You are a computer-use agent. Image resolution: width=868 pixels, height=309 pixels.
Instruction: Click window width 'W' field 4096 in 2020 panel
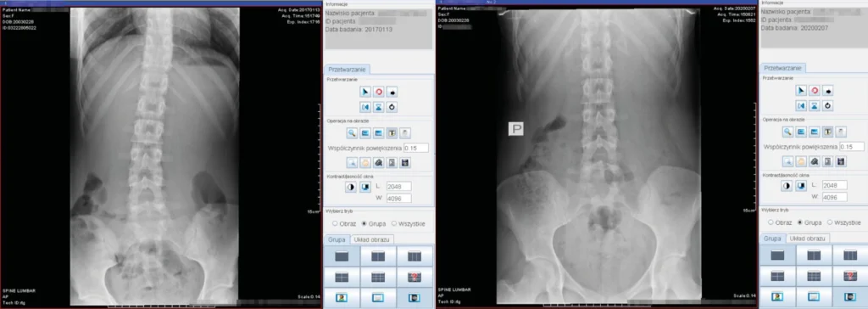click(834, 196)
